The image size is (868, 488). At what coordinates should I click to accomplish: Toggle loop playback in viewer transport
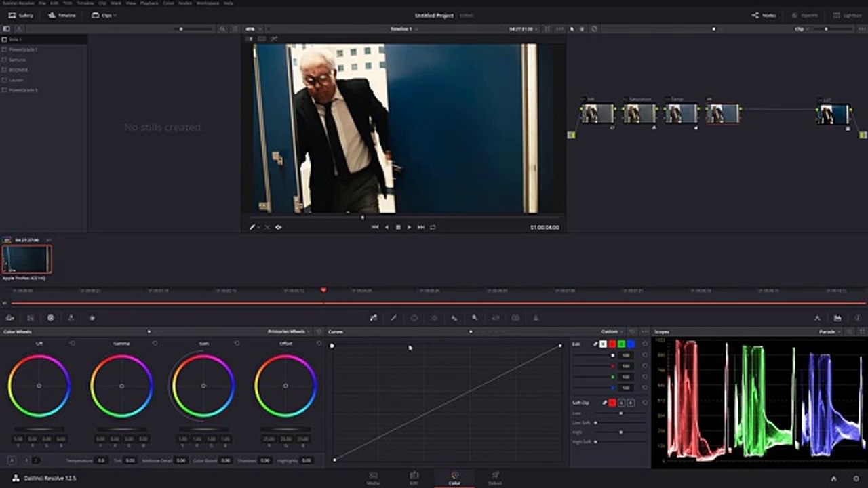pos(432,227)
